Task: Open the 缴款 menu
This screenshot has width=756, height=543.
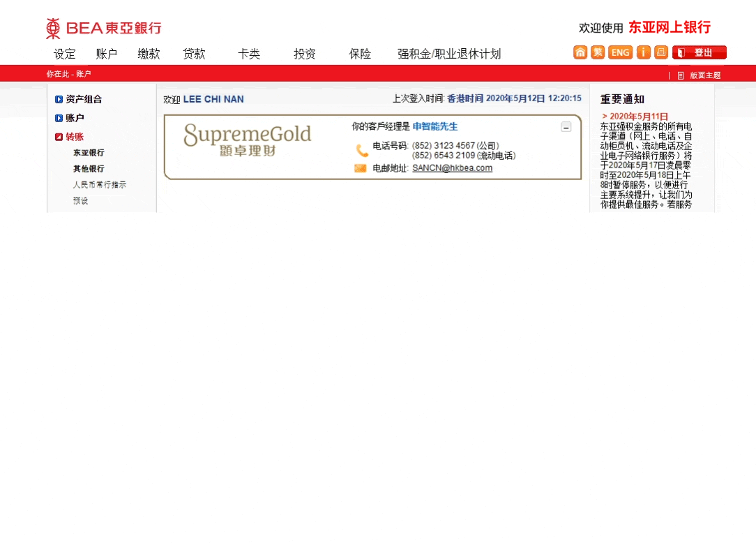Action: click(149, 54)
